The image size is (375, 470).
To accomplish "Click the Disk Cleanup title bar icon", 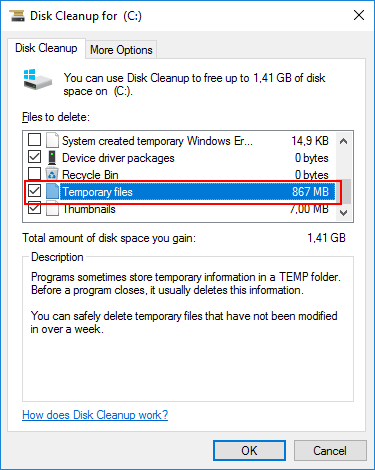I will point(17,16).
